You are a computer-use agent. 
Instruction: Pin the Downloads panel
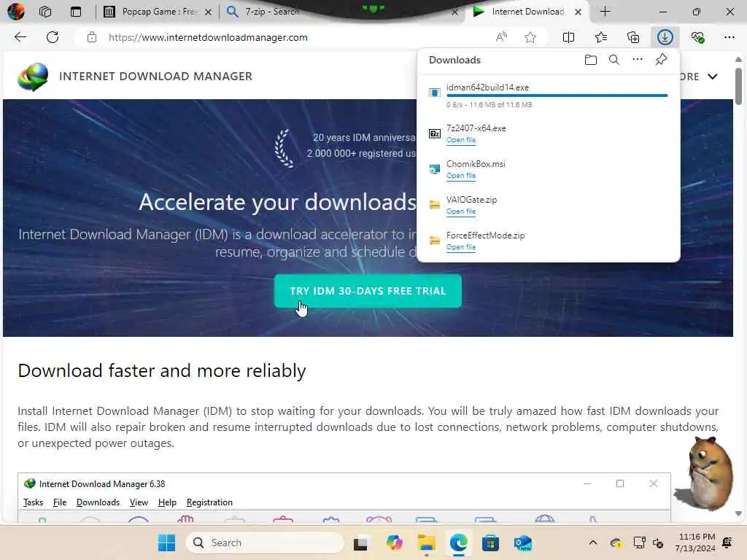pos(661,60)
